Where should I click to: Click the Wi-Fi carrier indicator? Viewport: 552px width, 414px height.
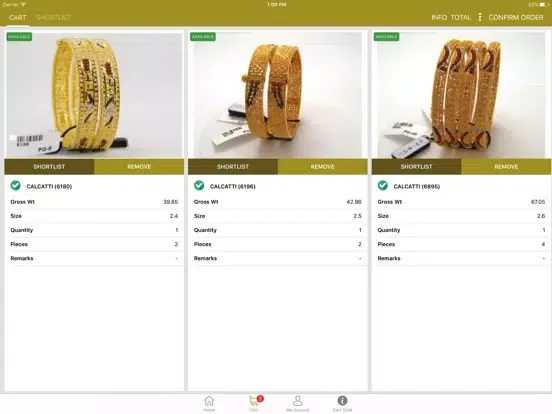point(14,5)
